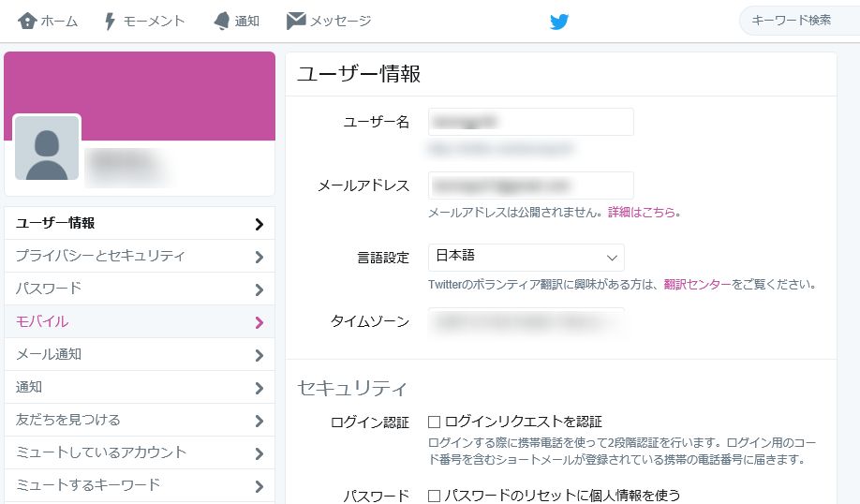Open the 言語設定 dropdown showing 日本語
Image resolution: width=860 pixels, height=504 pixels.
pos(526,258)
